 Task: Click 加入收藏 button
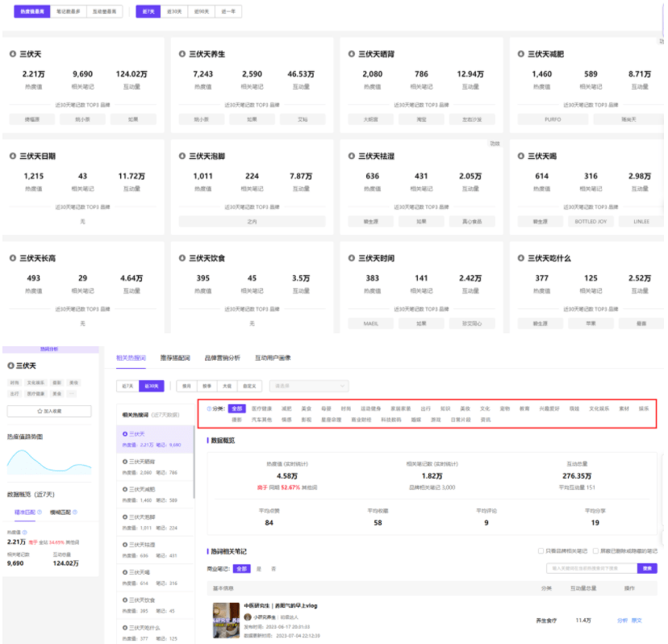(x=49, y=411)
